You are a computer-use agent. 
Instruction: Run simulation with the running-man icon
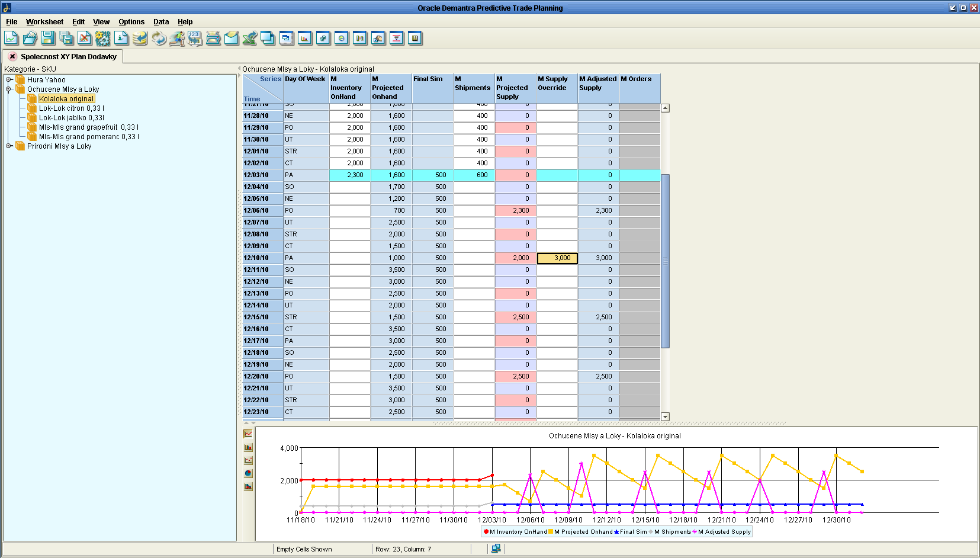pyautogui.click(x=176, y=39)
